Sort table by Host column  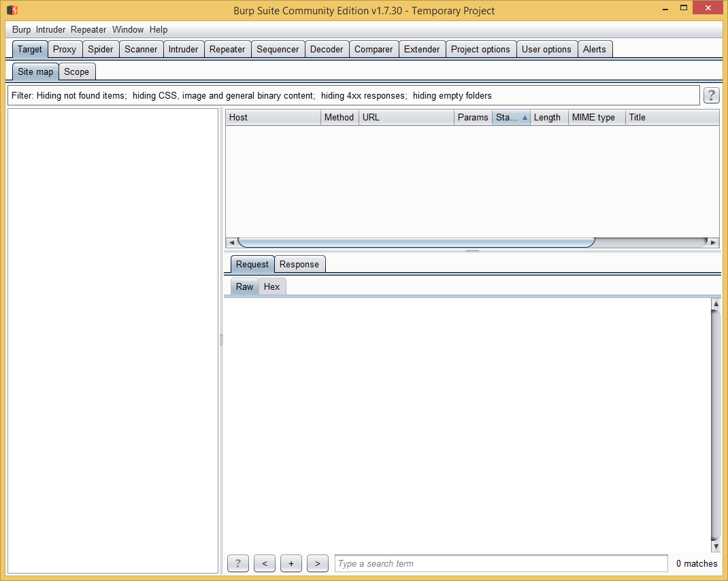click(273, 118)
